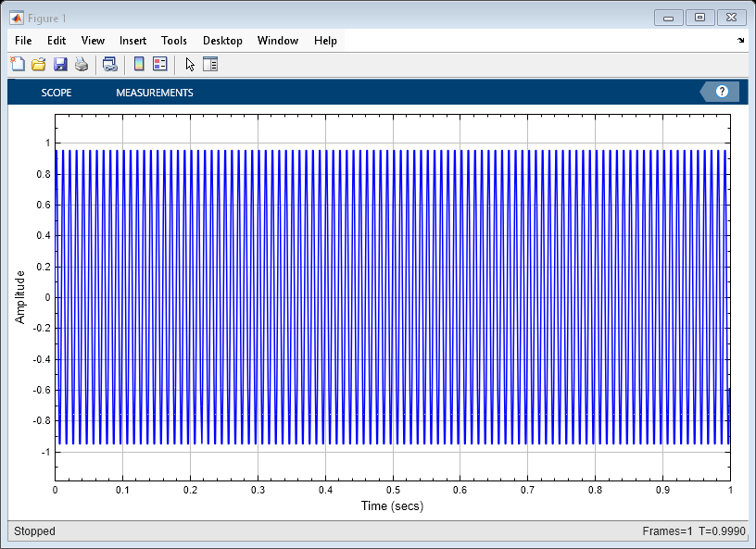
Task: Click the T=0.9990 status entry
Action: [x=722, y=531]
